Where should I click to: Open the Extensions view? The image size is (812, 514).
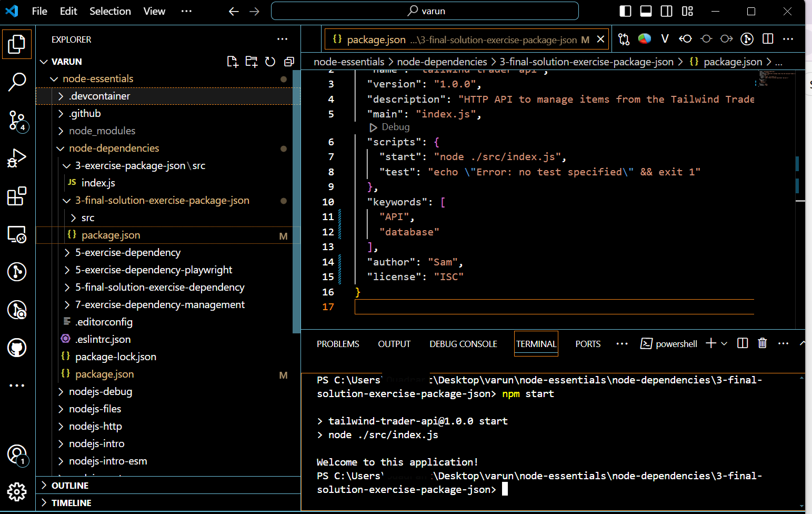point(17,196)
